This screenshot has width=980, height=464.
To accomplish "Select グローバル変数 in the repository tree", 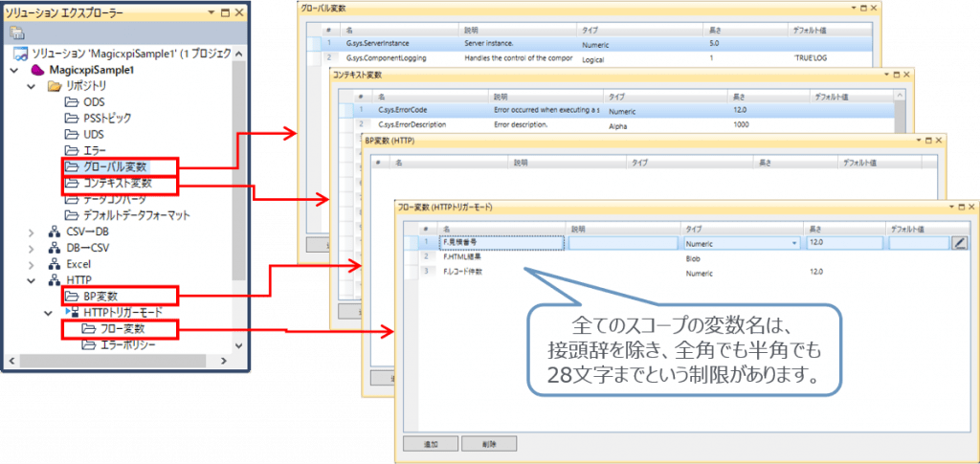I will pos(115,166).
